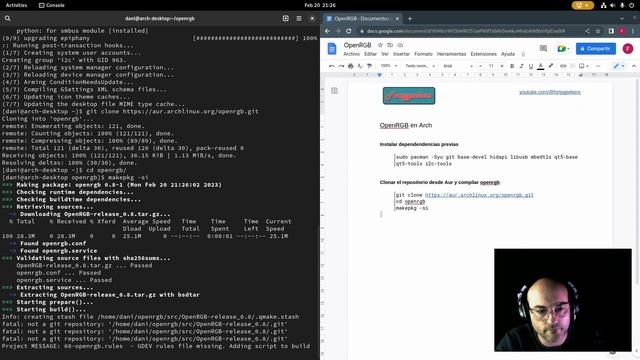Open the 100% zoom dropdown

click(x=389, y=66)
